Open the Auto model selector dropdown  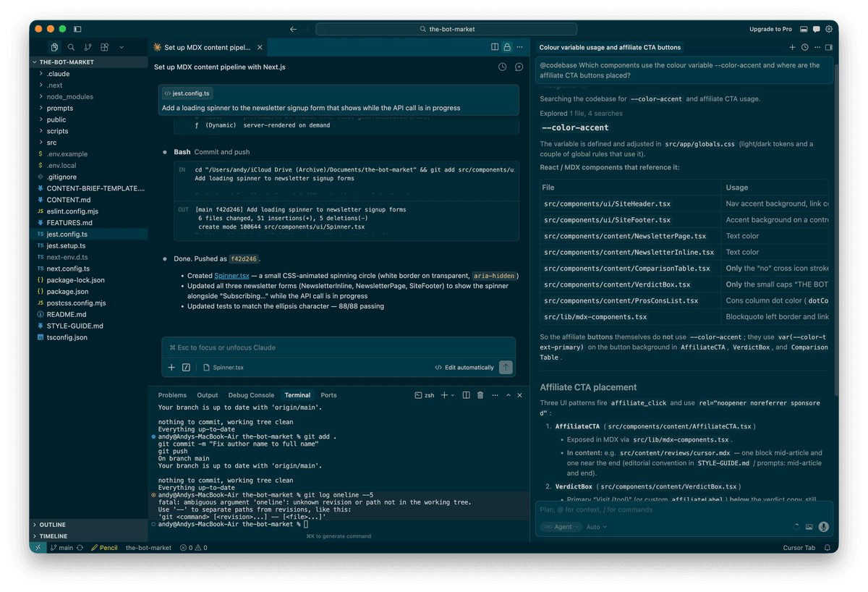point(596,526)
